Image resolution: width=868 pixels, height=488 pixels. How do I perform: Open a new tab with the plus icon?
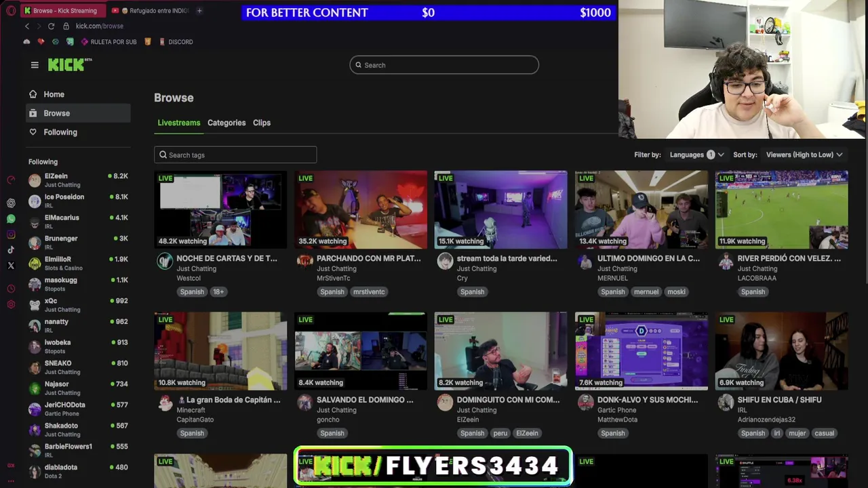pyautogui.click(x=199, y=10)
